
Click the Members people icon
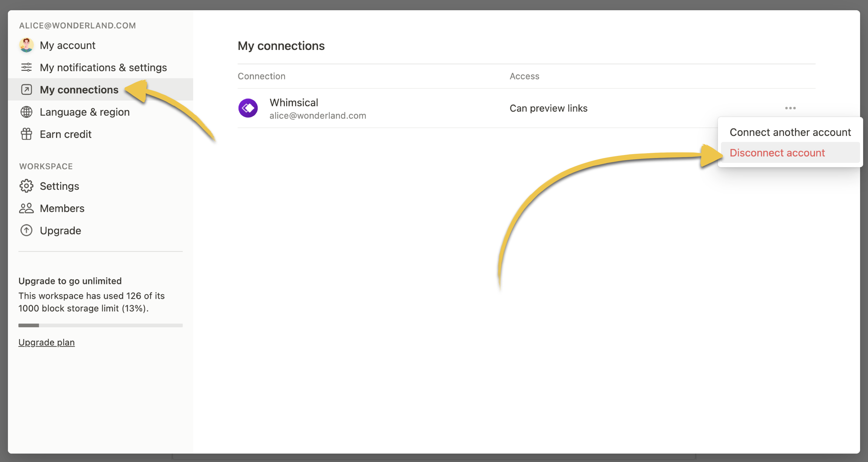click(26, 208)
